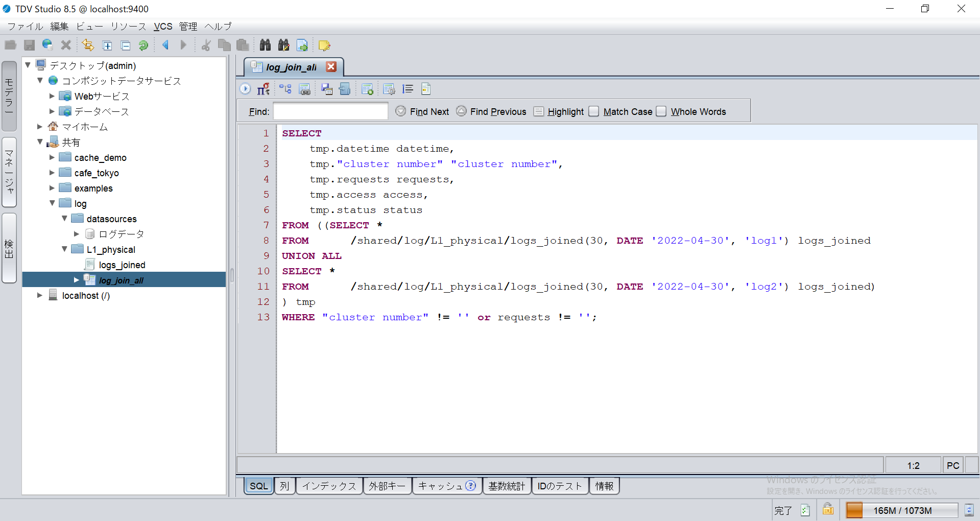Open the 管理 menu

click(x=188, y=26)
